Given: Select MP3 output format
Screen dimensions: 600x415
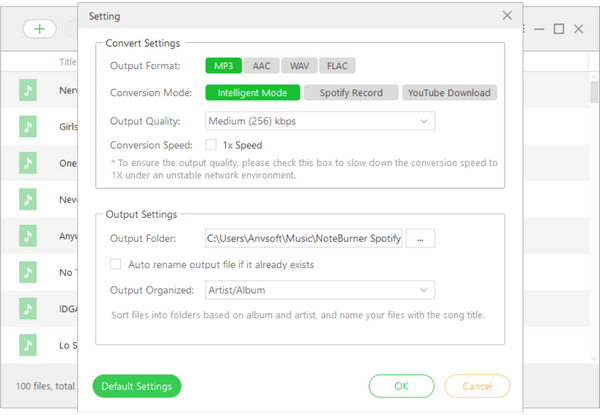Looking at the screenshot, I should tap(223, 66).
